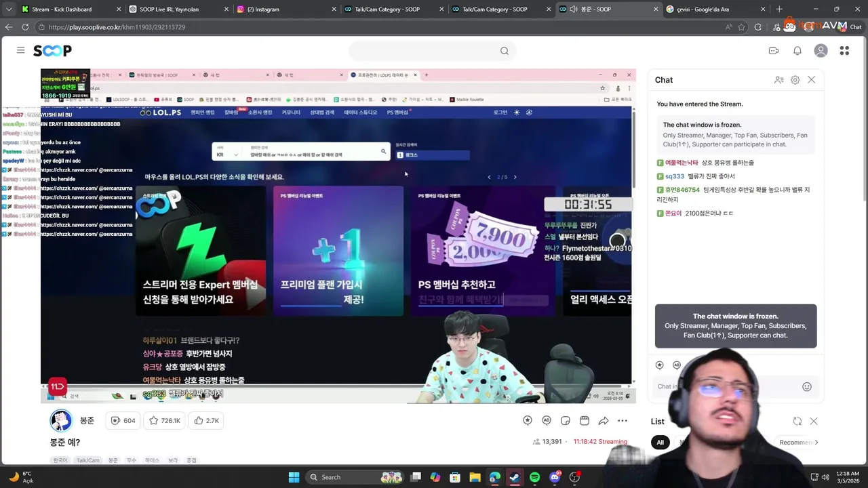Close the Chat panel

point(811,80)
